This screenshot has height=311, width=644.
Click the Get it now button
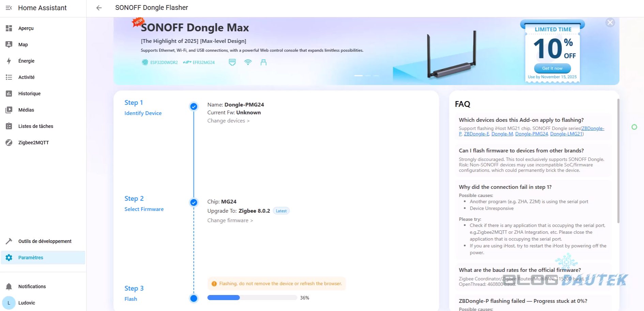point(552,68)
